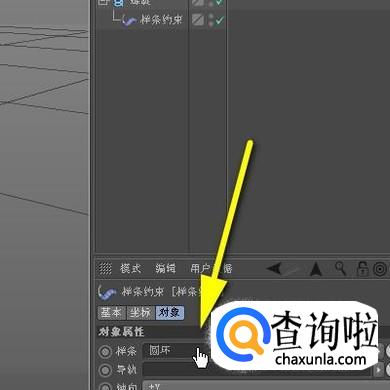Click the up arrow navigation icon
Screen dimensions: 390x390
316,269
